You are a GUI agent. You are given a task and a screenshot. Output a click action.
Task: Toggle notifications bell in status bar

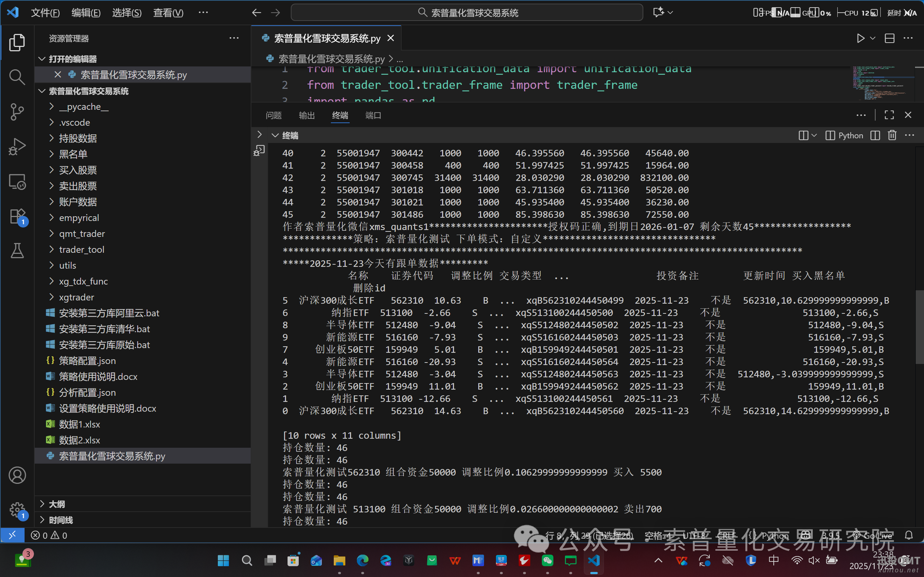point(910,535)
